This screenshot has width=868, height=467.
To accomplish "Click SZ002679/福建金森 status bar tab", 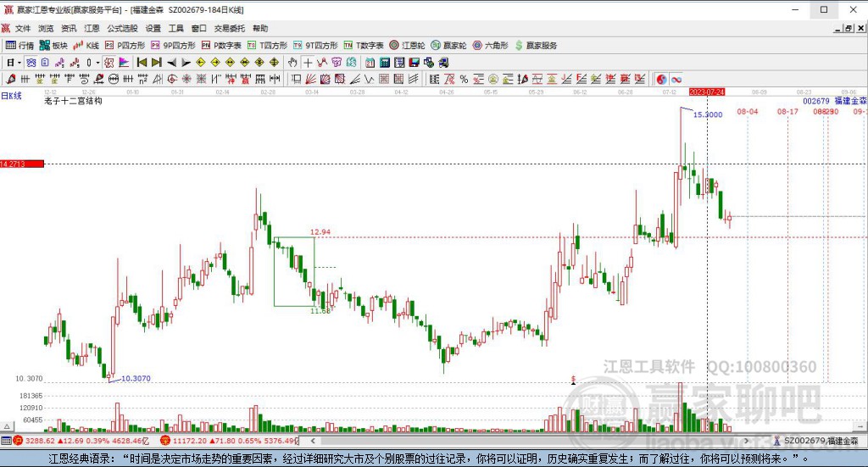I will click(816, 441).
